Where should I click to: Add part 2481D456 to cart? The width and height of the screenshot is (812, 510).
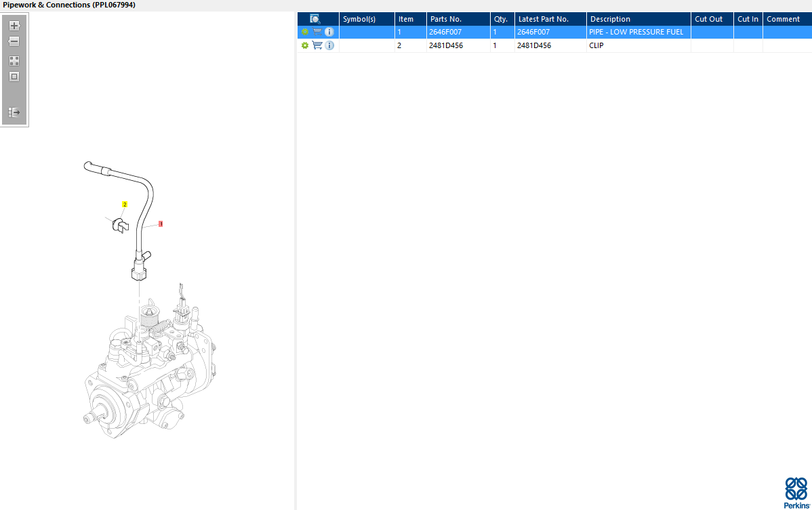click(x=317, y=45)
